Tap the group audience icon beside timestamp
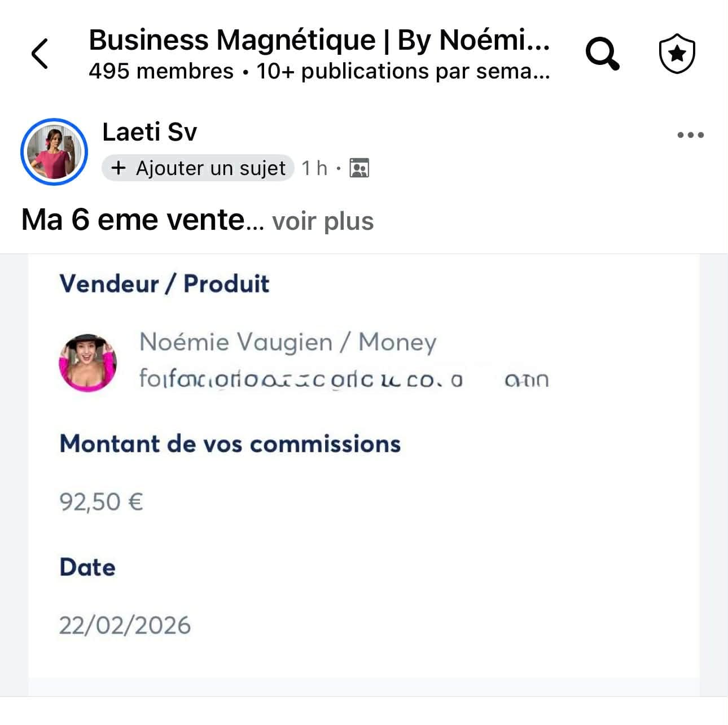This screenshot has height=725, width=728. (359, 168)
